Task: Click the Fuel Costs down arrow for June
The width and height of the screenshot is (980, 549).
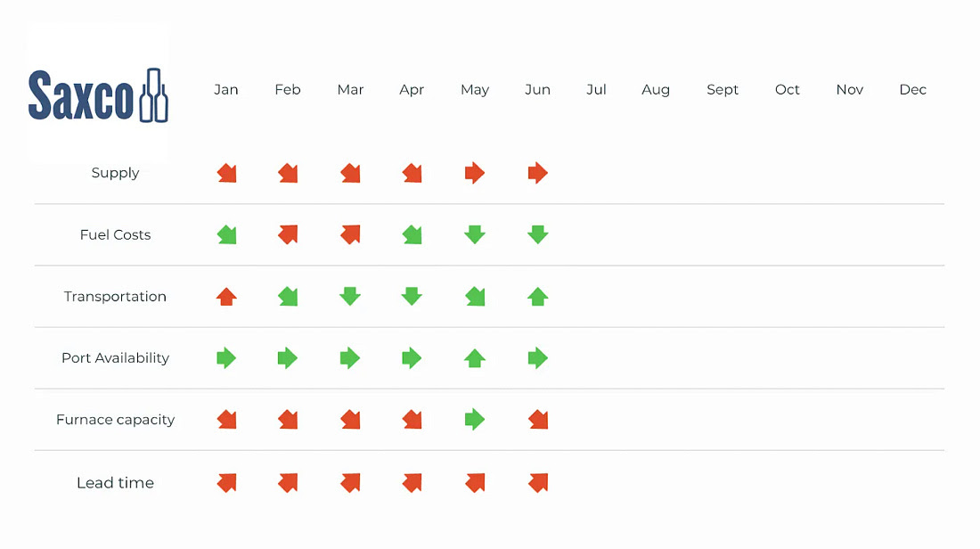Action: 537,235
